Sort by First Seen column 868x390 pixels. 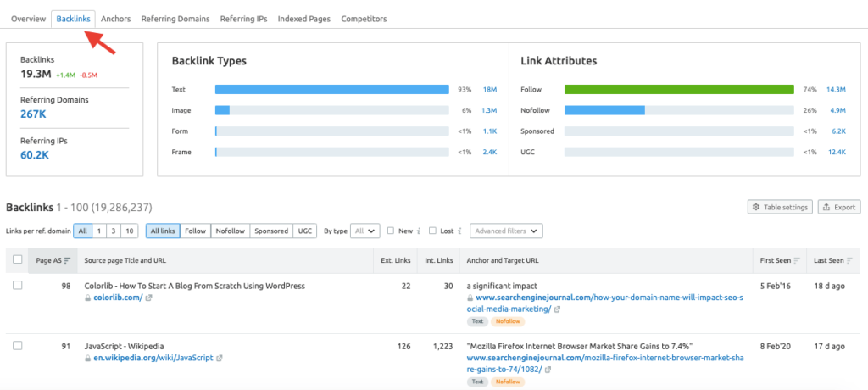(780, 260)
